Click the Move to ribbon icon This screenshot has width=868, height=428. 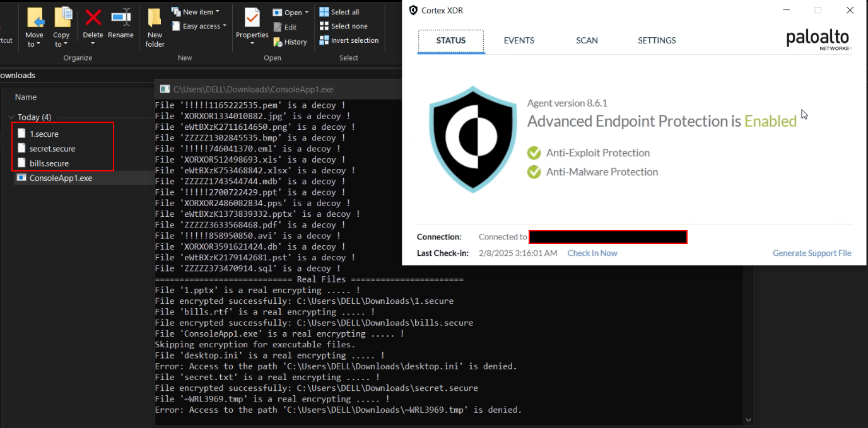point(35,18)
